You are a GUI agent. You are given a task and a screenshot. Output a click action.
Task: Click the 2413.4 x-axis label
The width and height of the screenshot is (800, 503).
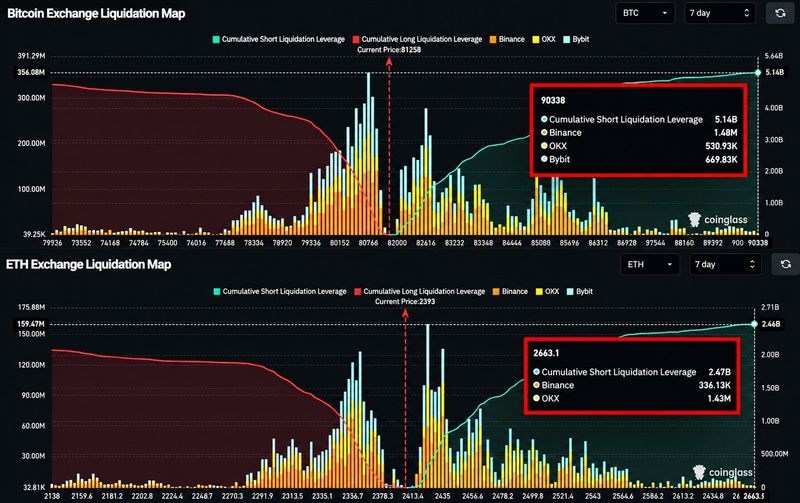pos(413,496)
